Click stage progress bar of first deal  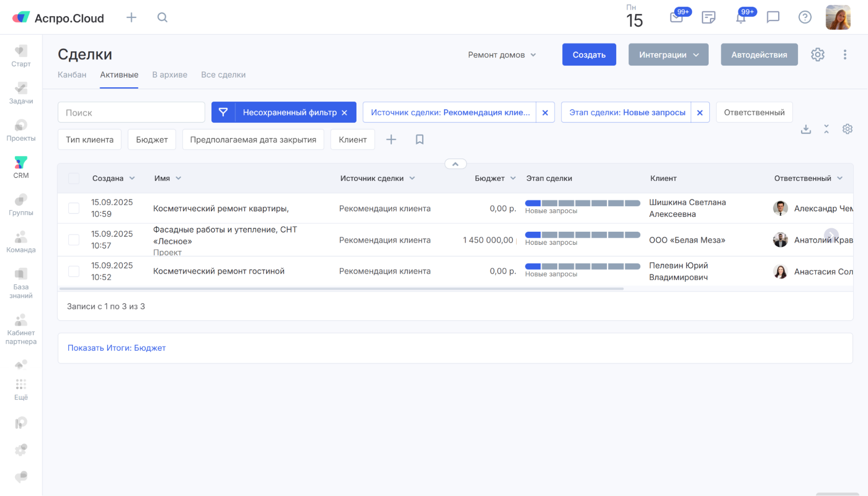tap(582, 203)
